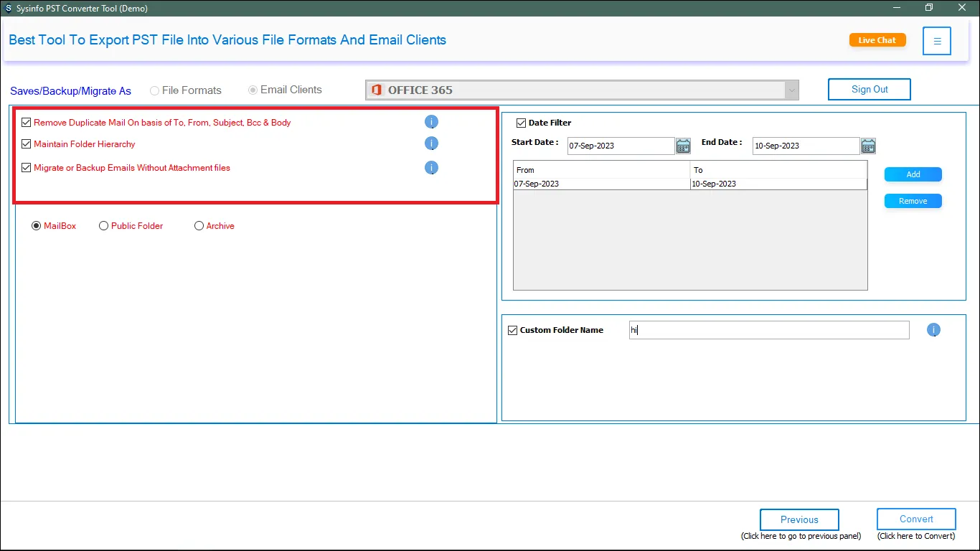This screenshot has width=980, height=551.
Task: Disable the Date Filter checkbox
Action: (x=522, y=123)
